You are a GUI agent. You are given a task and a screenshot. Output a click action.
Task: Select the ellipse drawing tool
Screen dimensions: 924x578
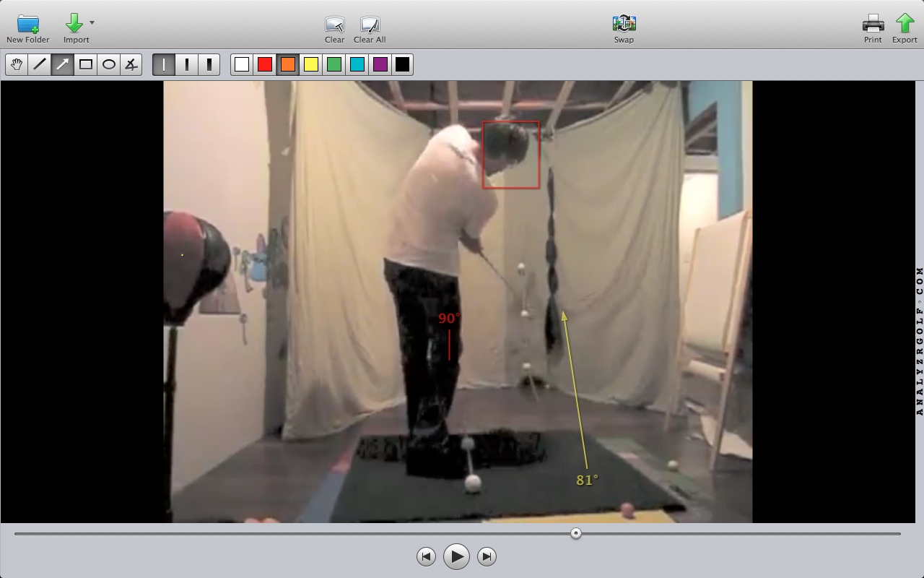coord(109,64)
